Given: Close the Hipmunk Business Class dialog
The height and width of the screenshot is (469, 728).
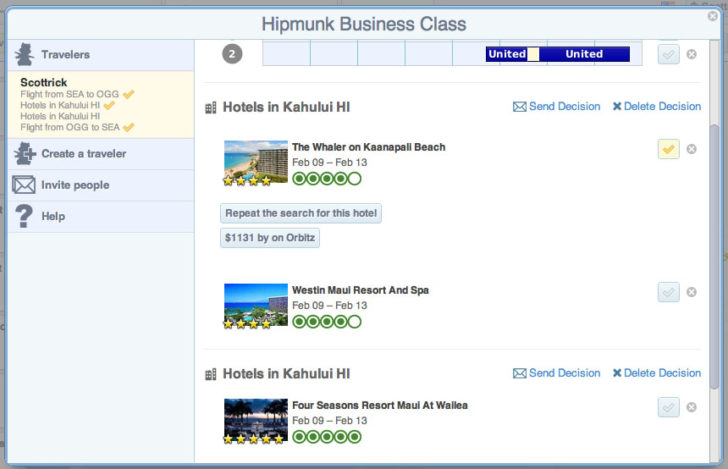Looking at the screenshot, I should tap(712, 16).
